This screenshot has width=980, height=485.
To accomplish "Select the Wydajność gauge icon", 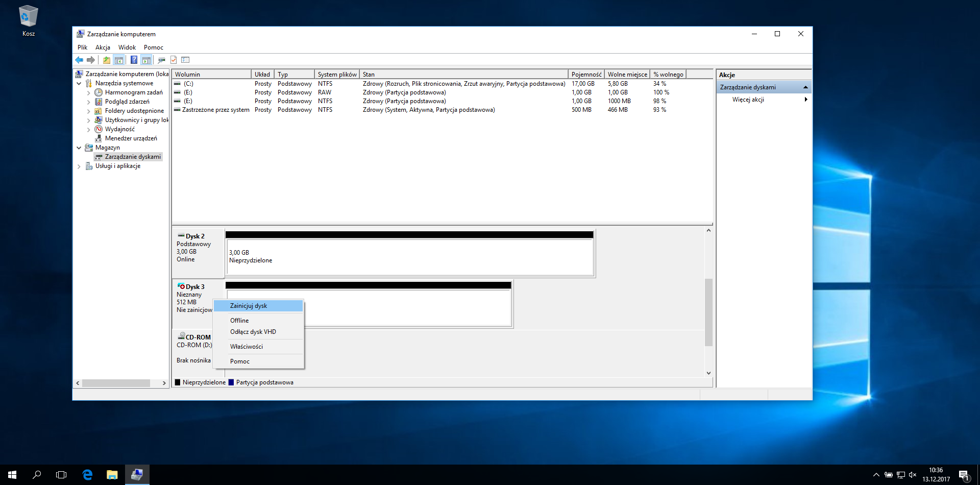I will (99, 129).
